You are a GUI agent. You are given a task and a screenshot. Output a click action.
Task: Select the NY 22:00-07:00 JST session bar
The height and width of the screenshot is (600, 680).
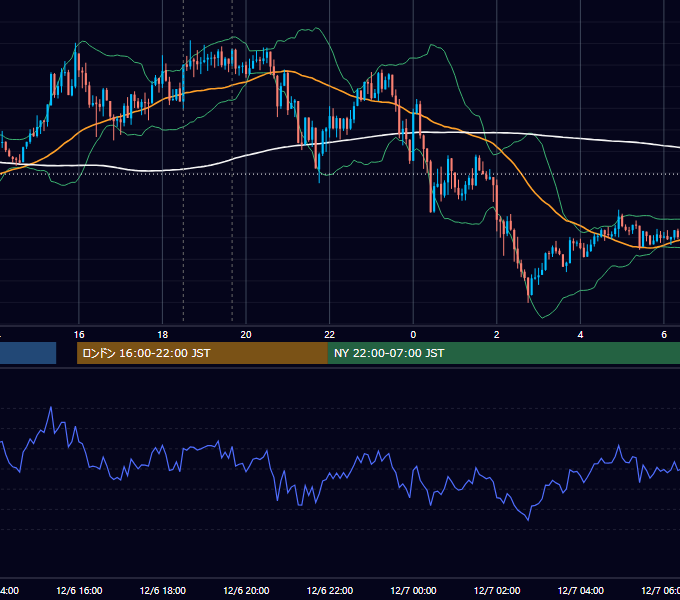point(503,353)
